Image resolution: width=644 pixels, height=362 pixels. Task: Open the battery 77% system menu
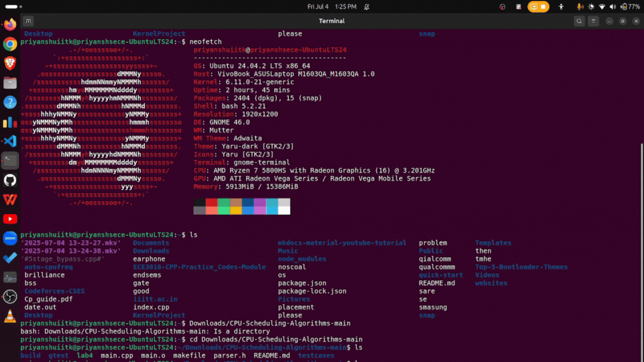click(x=631, y=7)
